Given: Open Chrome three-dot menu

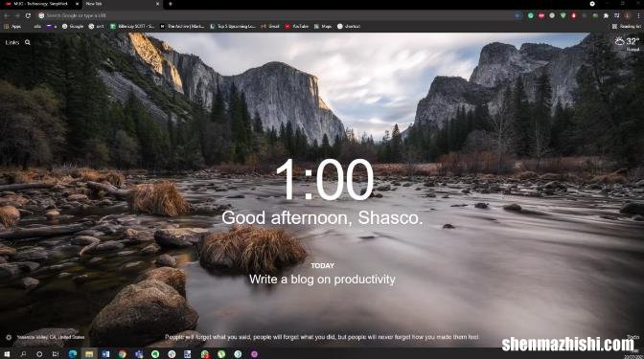Looking at the screenshot, I should coord(638,15).
